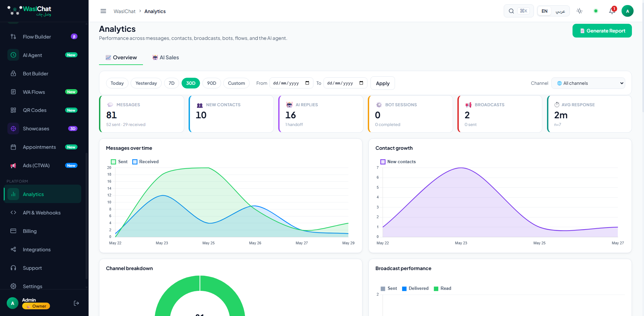Select the Today range filter
The height and width of the screenshot is (316, 644).
coord(117,83)
